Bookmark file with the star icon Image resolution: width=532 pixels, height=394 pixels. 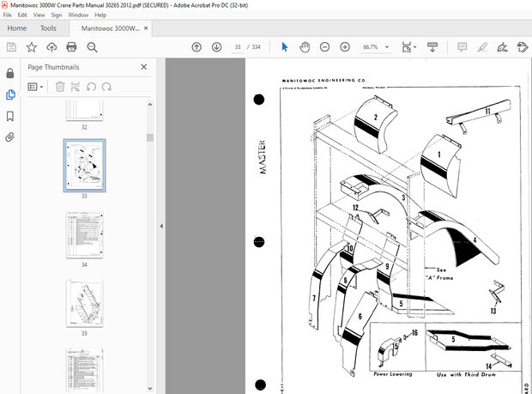click(x=32, y=47)
